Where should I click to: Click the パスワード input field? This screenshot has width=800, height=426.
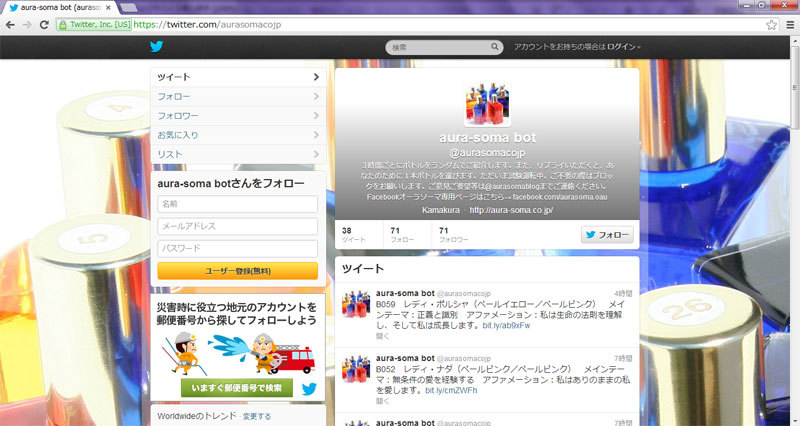point(237,248)
